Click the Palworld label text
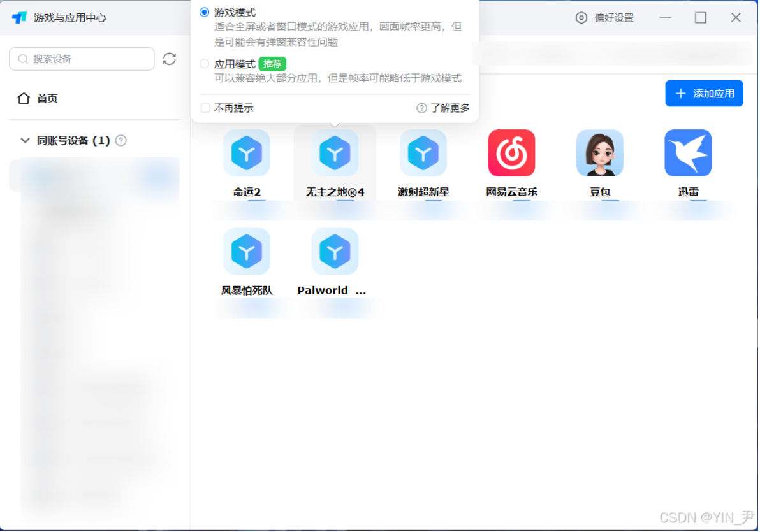The image size is (760, 532). pyautogui.click(x=332, y=291)
